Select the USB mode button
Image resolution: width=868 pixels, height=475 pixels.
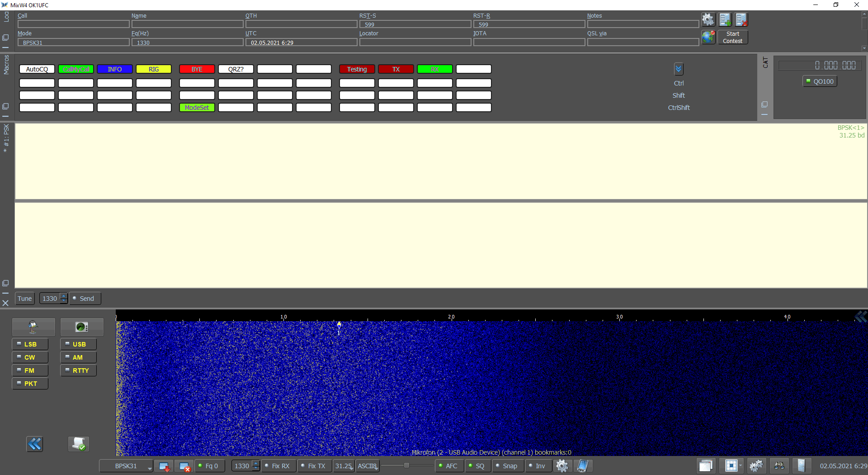click(x=79, y=344)
